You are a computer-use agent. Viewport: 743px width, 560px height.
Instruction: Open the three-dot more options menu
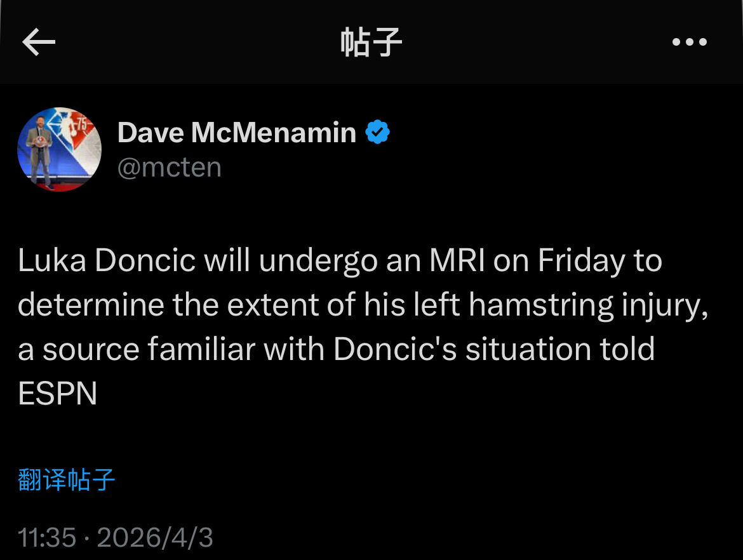[689, 42]
